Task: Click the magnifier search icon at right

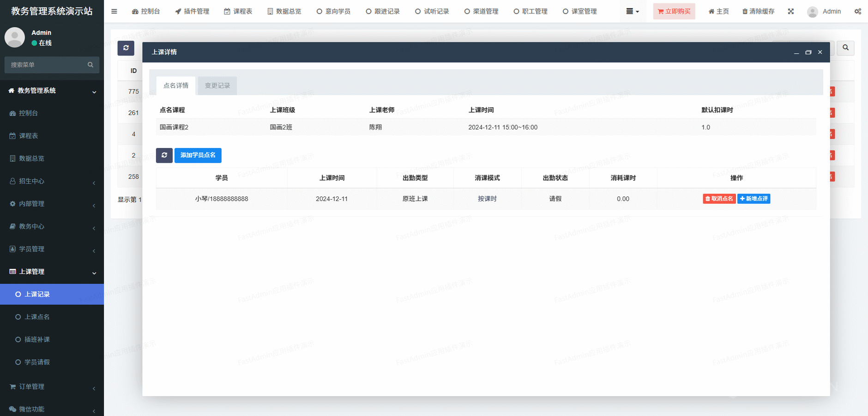Action: (845, 48)
